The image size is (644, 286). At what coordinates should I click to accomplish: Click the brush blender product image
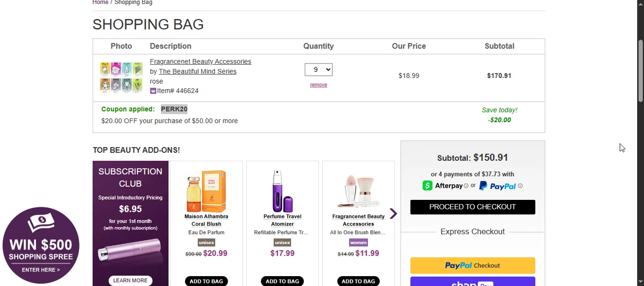coord(358,192)
